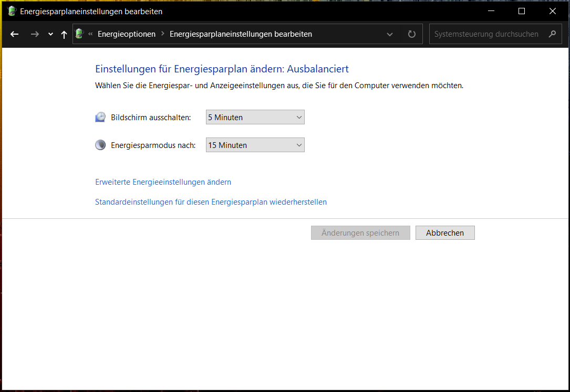
Task: Click the Abbrechen button
Action: [x=445, y=232]
